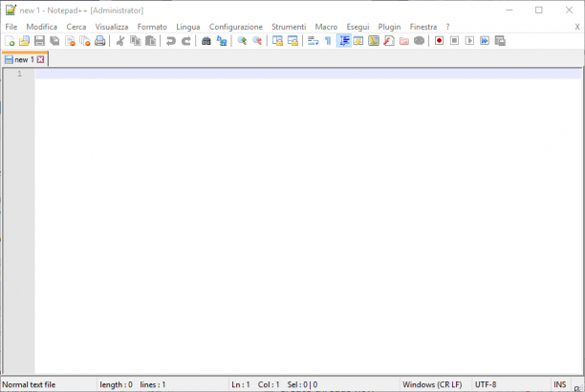This screenshot has height=392, width=585.
Task: Open the Plugin menu
Action: point(389,27)
